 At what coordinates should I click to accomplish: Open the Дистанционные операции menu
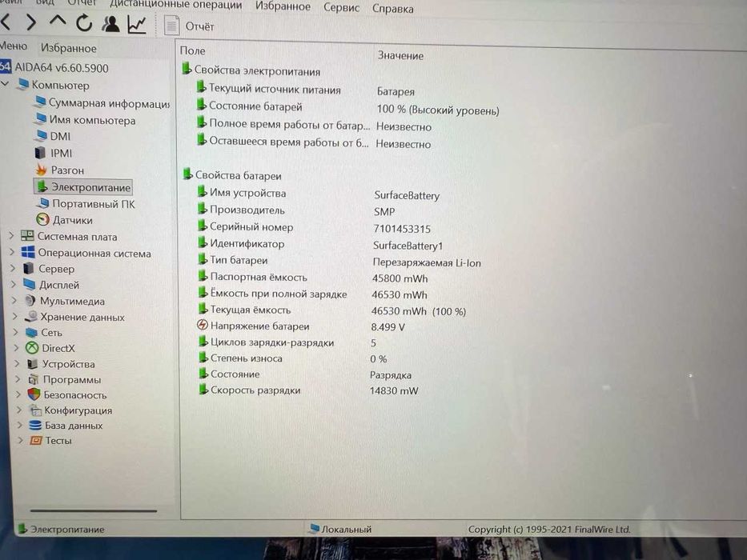click(x=176, y=6)
